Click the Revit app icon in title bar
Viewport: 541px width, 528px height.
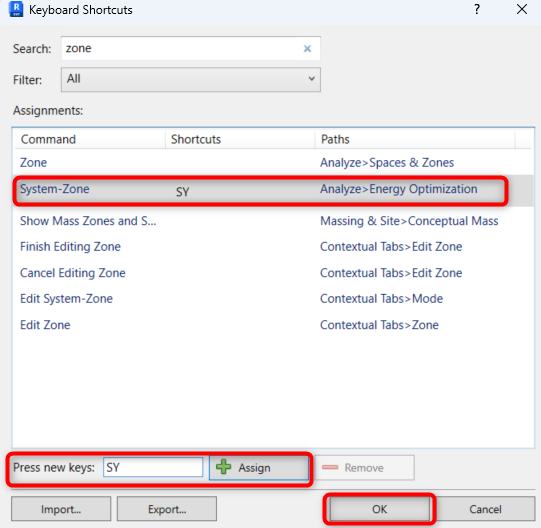(x=16, y=9)
